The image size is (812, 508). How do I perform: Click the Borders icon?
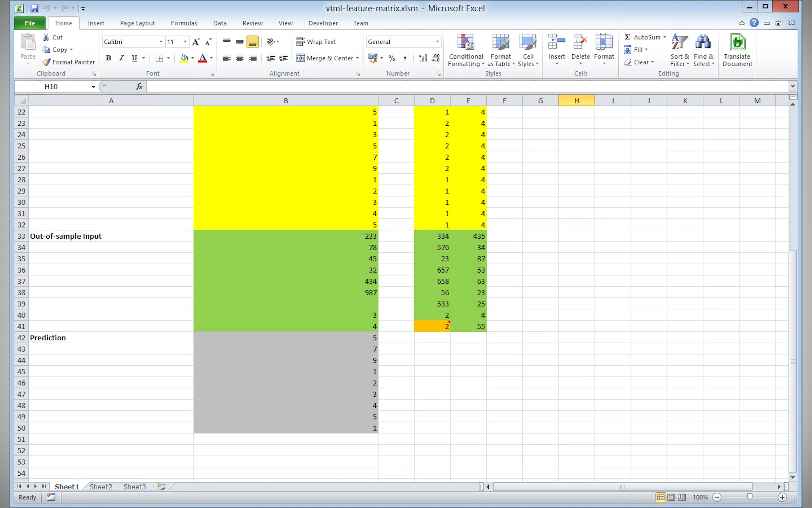(159, 58)
